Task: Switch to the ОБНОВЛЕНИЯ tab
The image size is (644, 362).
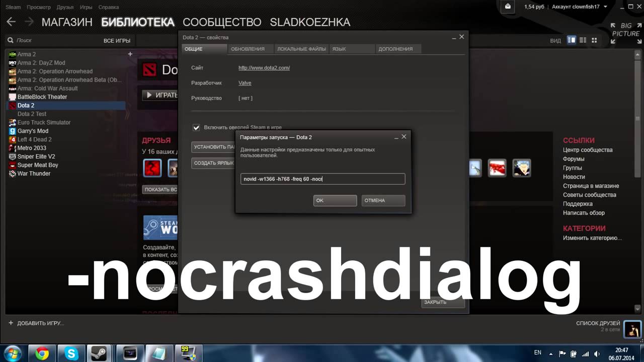Action: tap(250, 49)
